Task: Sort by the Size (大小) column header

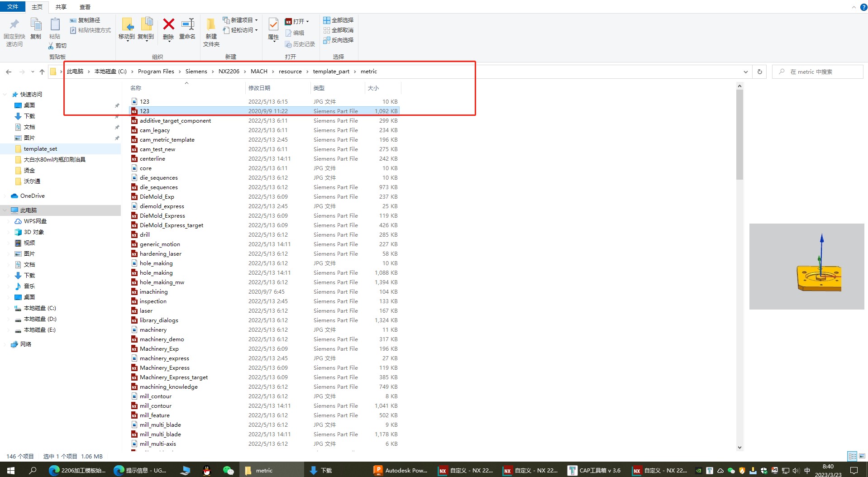Action: 373,88
